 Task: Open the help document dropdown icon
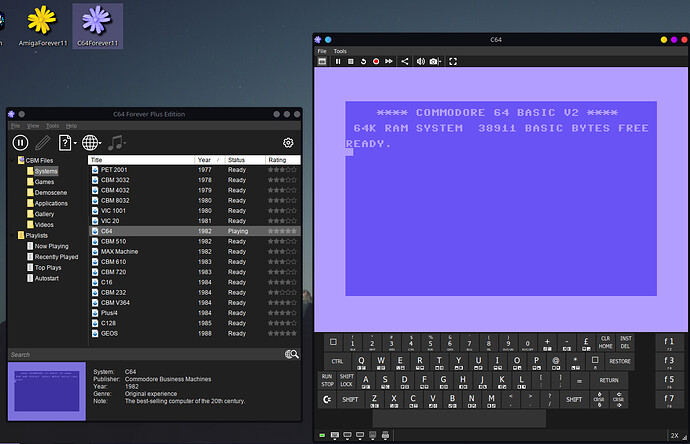pyautogui.click(x=67, y=143)
